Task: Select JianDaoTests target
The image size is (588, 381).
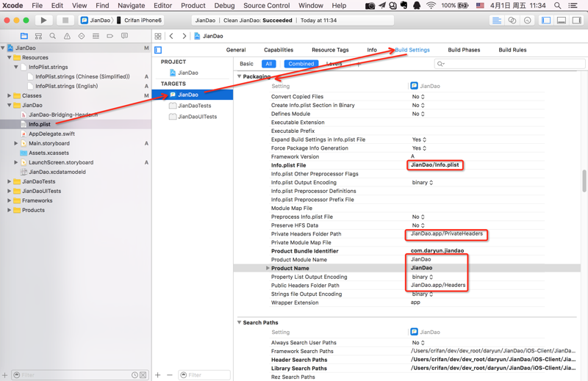Action: click(x=193, y=106)
